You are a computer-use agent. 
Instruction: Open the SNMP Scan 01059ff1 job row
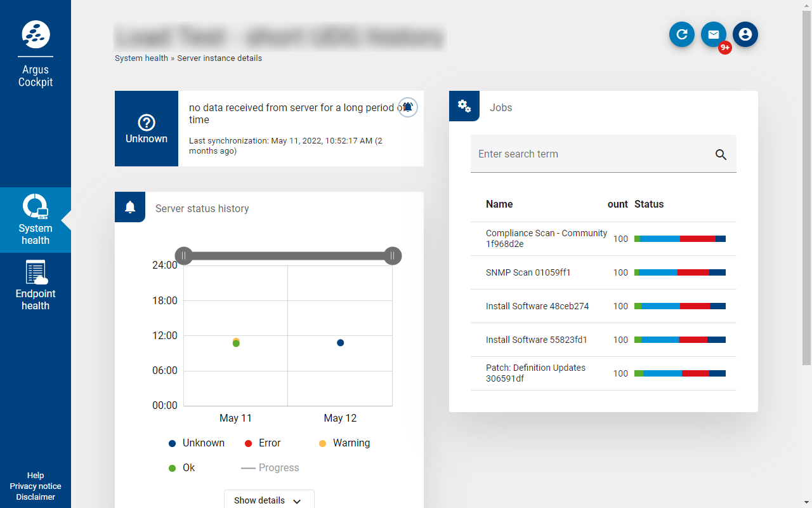click(x=528, y=272)
